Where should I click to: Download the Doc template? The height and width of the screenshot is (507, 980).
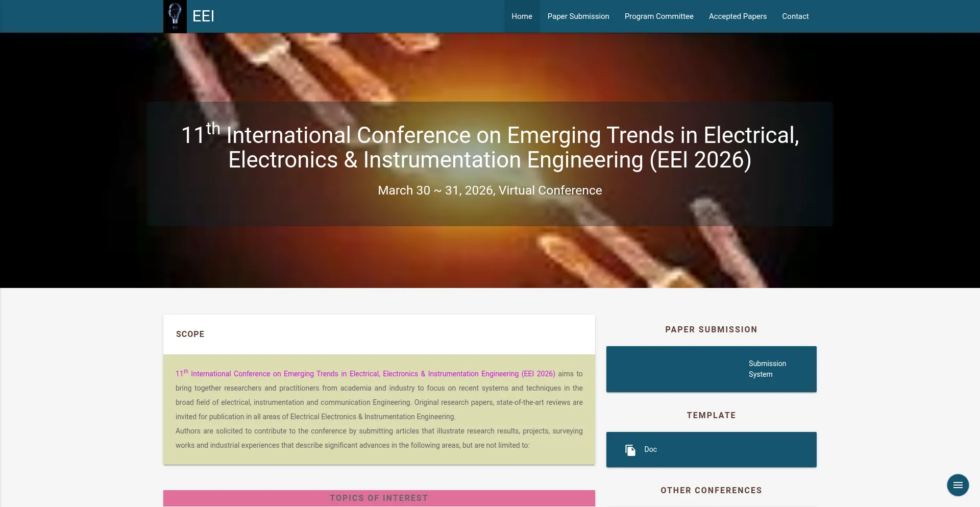(711, 449)
